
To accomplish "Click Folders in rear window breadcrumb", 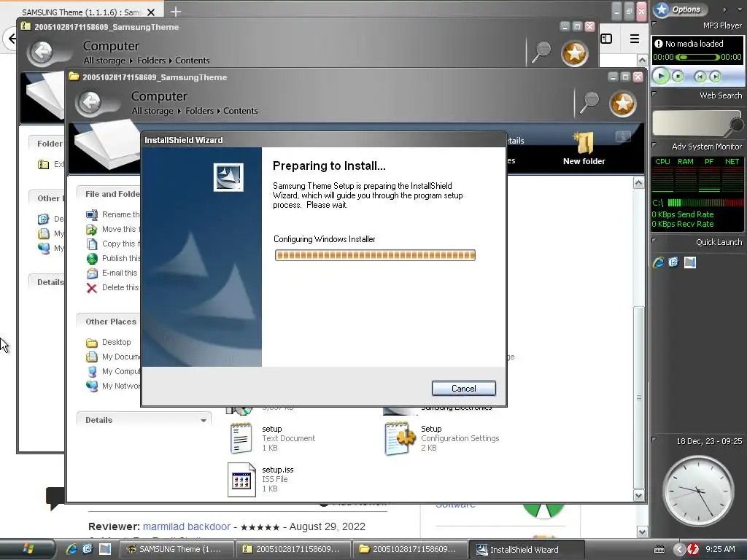I will point(151,61).
